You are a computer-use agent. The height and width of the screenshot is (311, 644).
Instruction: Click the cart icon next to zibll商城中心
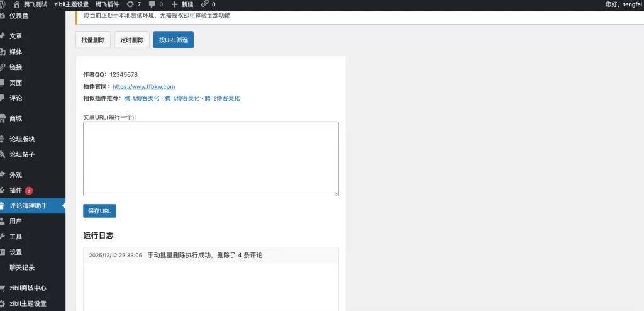click(2, 288)
